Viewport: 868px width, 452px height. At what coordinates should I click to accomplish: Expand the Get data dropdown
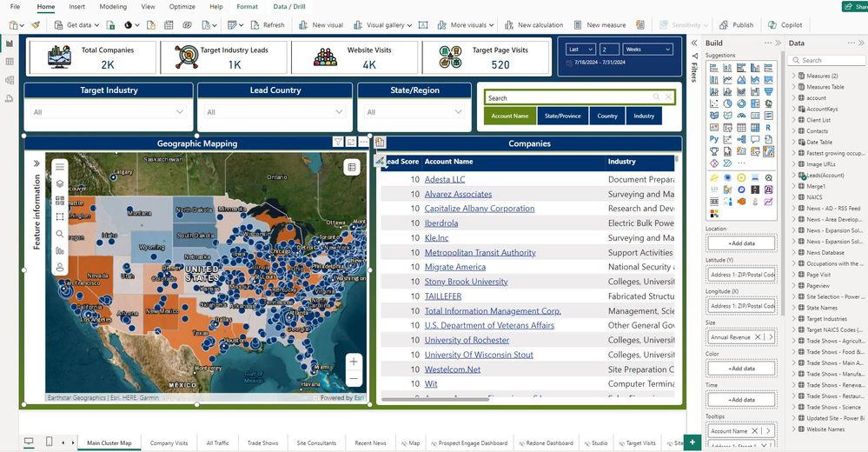coord(96,25)
